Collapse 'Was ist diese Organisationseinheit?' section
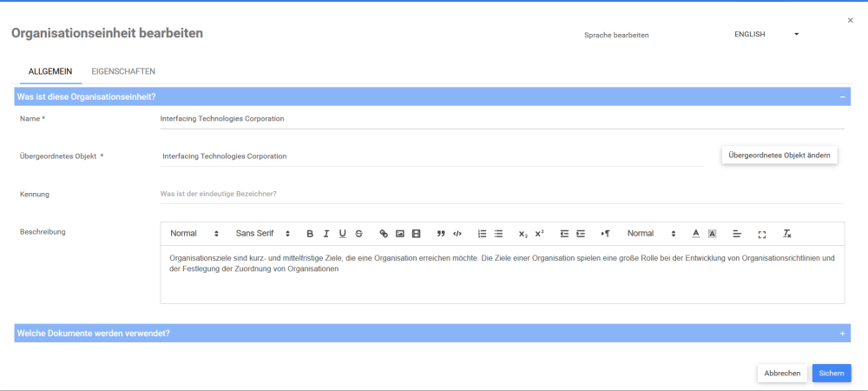The width and height of the screenshot is (868, 391). [842, 97]
